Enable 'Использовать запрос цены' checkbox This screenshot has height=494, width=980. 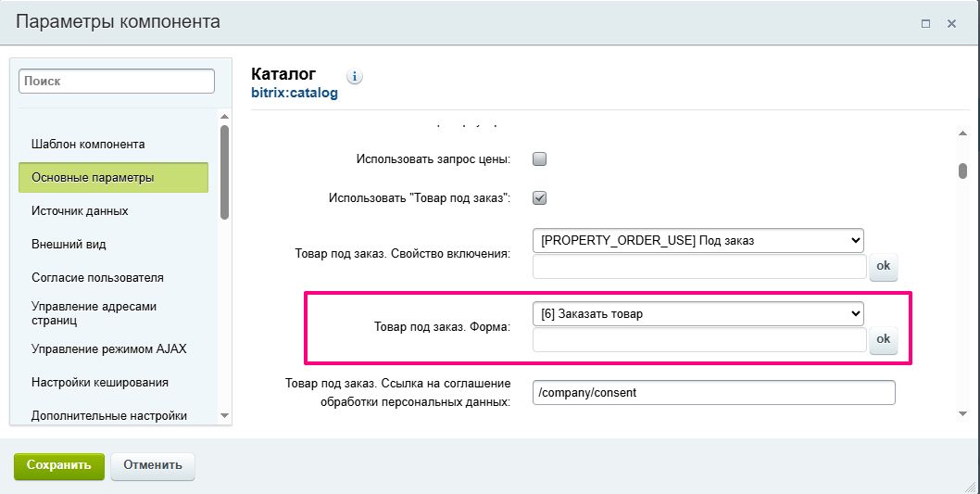click(x=540, y=158)
